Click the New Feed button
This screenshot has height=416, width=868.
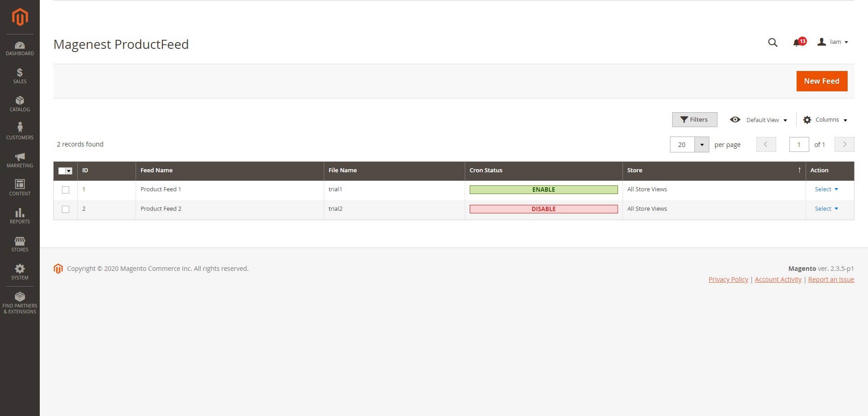(x=821, y=81)
